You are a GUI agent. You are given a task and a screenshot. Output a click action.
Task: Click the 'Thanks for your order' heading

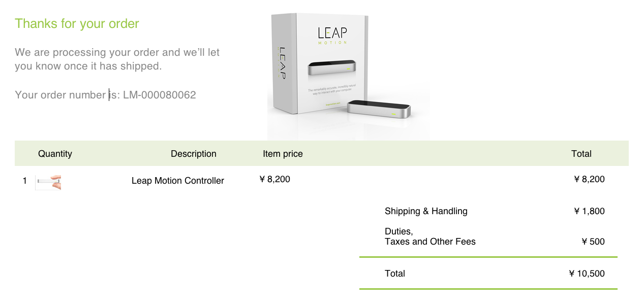[77, 23]
